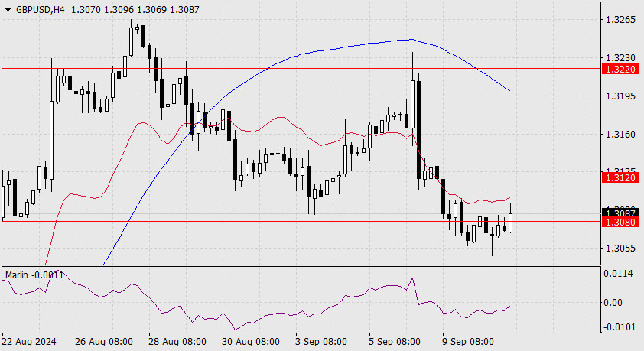Click the 1.3160 price scale value

pyautogui.click(x=620, y=135)
